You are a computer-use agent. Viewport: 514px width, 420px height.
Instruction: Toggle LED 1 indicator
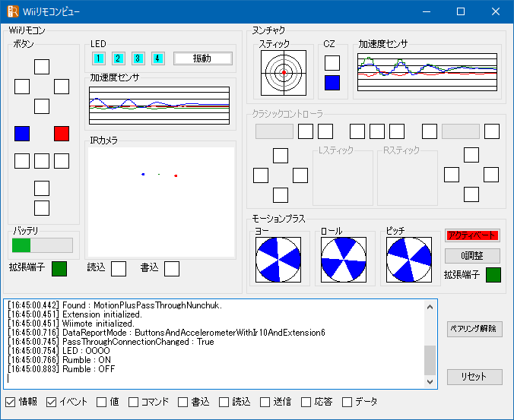(98, 58)
